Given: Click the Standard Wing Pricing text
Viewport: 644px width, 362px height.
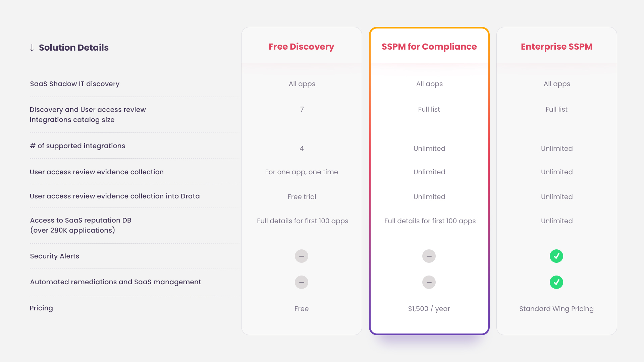Looking at the screenshot, I should coord(556,309).
